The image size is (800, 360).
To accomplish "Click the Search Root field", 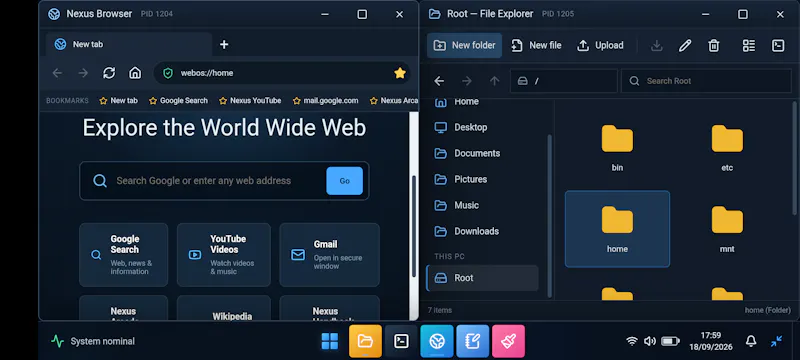I will pos(706,81).
